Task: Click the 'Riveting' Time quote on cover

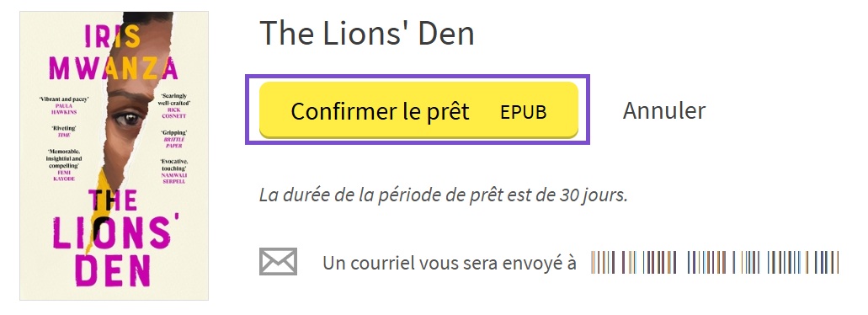Action: pyautogui.click(x=64, y=131)
